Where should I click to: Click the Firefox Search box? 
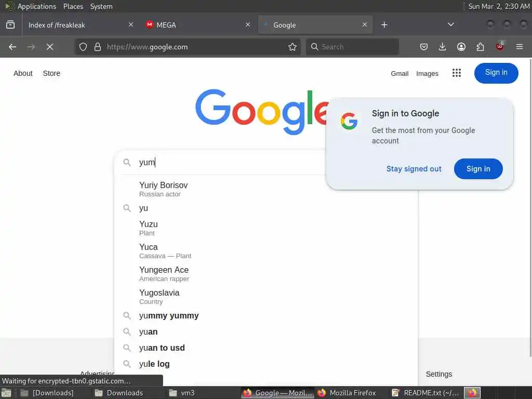click(353, 47)
